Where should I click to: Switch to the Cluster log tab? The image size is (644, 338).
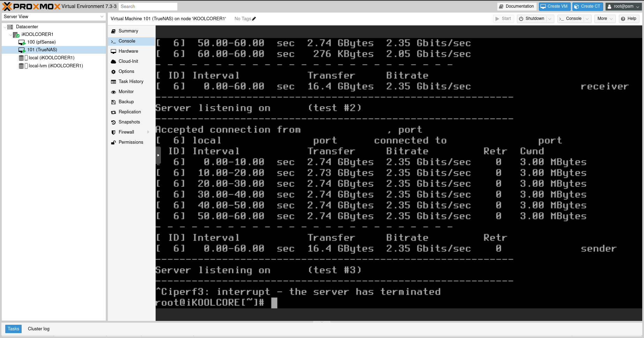(x=39, y=329)
